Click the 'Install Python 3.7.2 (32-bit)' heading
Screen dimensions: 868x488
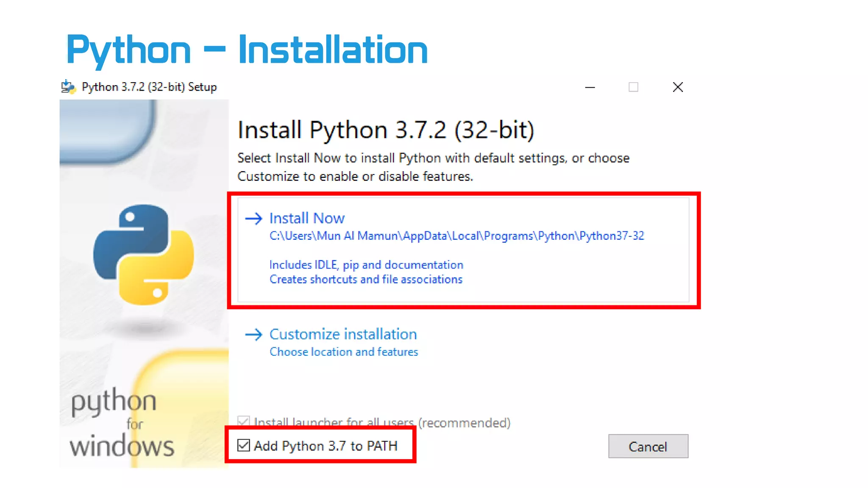386,130
